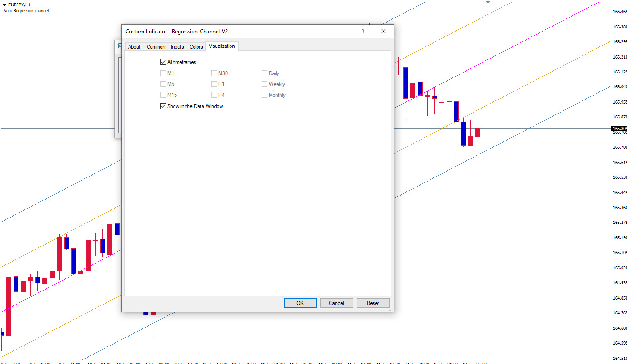Click the gray chart shift triangle marker
The width and height of the screenshot is (627, 364).
tap(488, 3)
